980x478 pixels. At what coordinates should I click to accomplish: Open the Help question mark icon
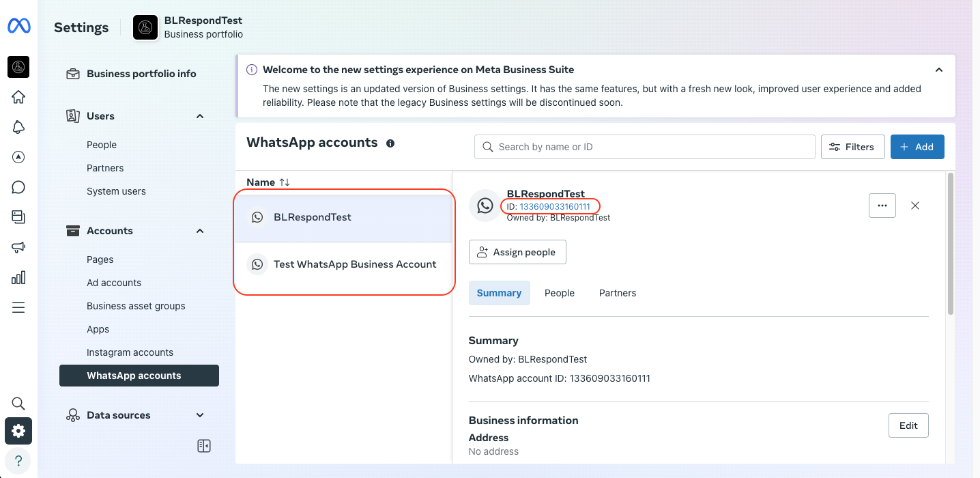[18, 460]
